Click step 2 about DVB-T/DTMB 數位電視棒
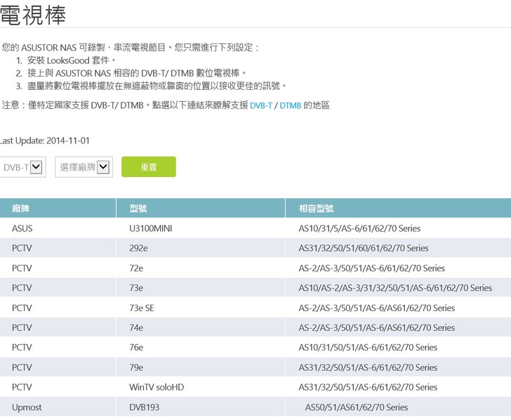Screen dimensions: 511x420 click(x=137, y=73)
